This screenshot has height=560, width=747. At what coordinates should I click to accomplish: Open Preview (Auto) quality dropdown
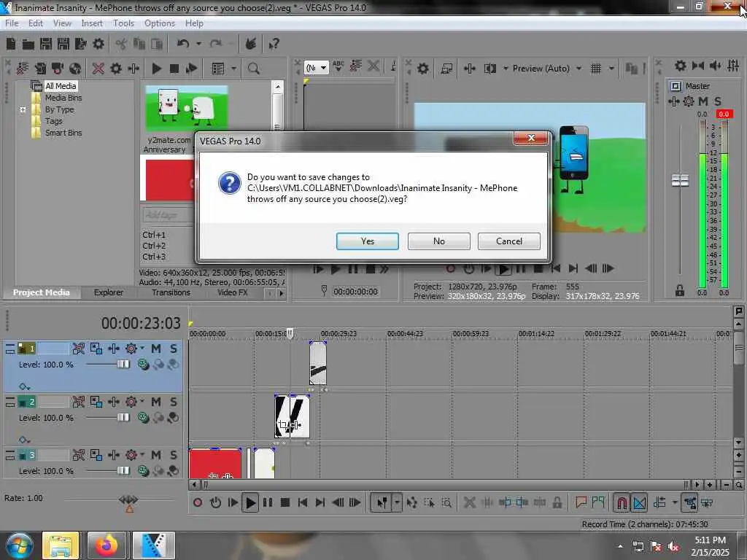coord(578,69)
